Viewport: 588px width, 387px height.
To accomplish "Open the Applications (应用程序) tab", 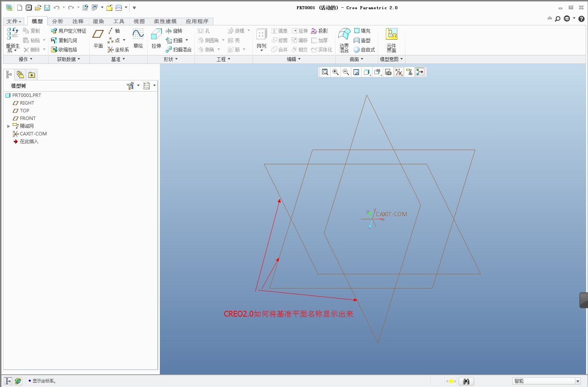I will (197, 21).
